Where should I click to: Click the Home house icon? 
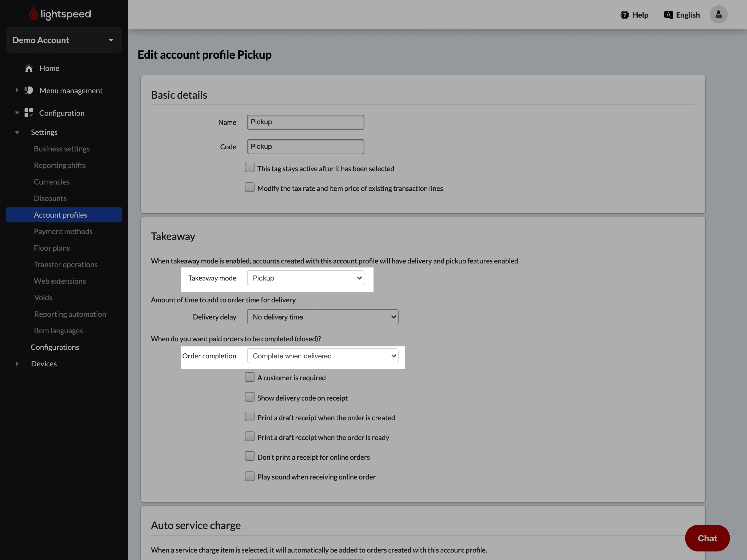[29, 68]
